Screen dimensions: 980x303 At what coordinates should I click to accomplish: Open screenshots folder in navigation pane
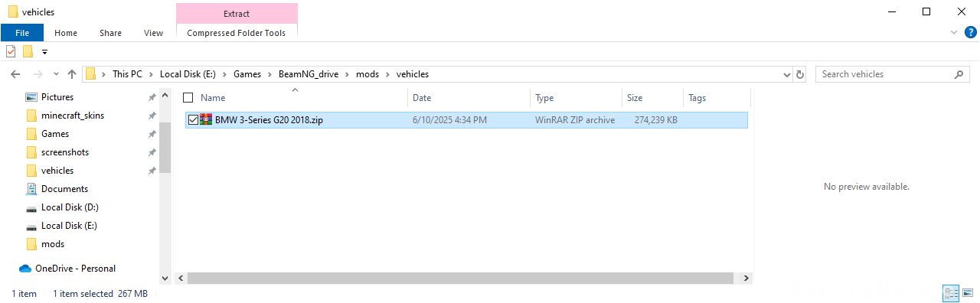[65, 152]
